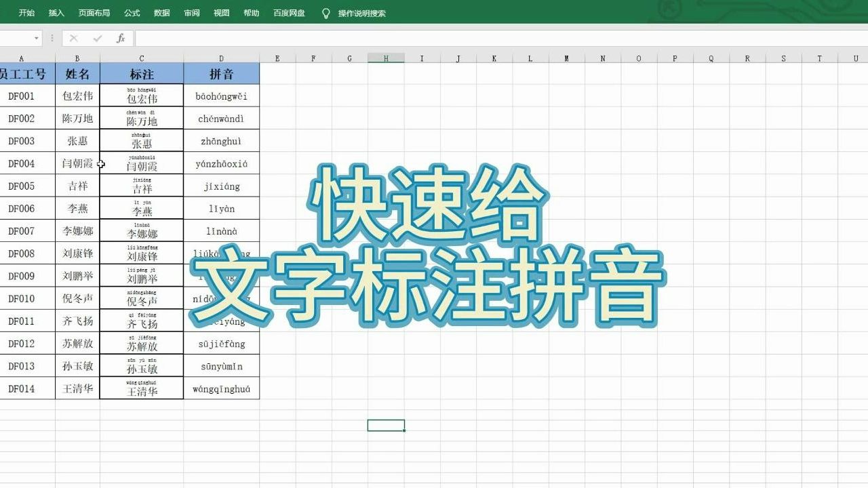Click the cell showing bāohóngwěi pinyin
868x488 pixels.
click(221, 95)
